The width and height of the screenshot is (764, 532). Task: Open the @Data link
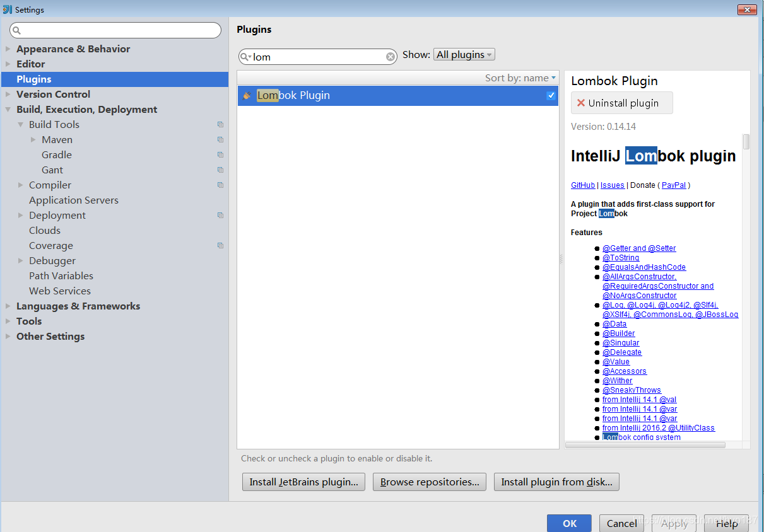pyautogui.click(x=614, y=324)
